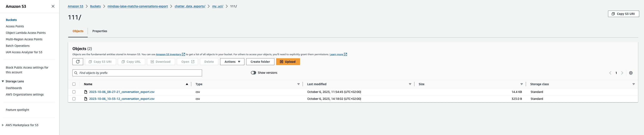Click the Download button
This screenshot has width=644, height=135.
pos(161,62)
